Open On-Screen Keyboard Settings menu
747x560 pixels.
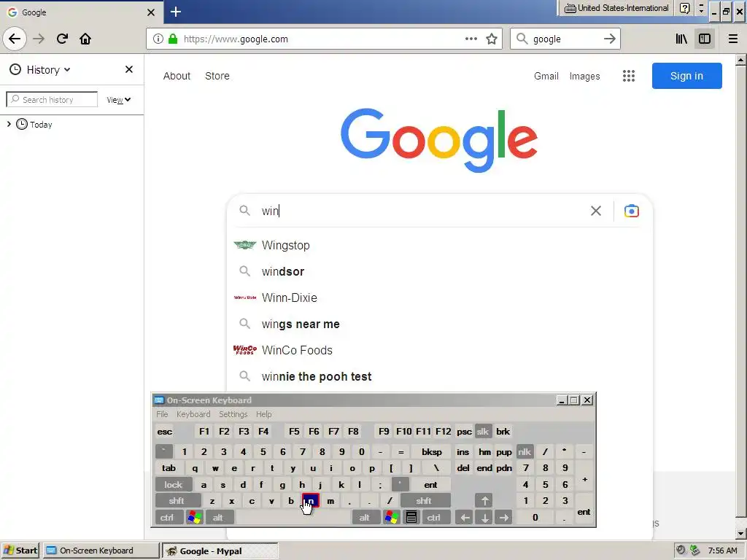(233, 414)
